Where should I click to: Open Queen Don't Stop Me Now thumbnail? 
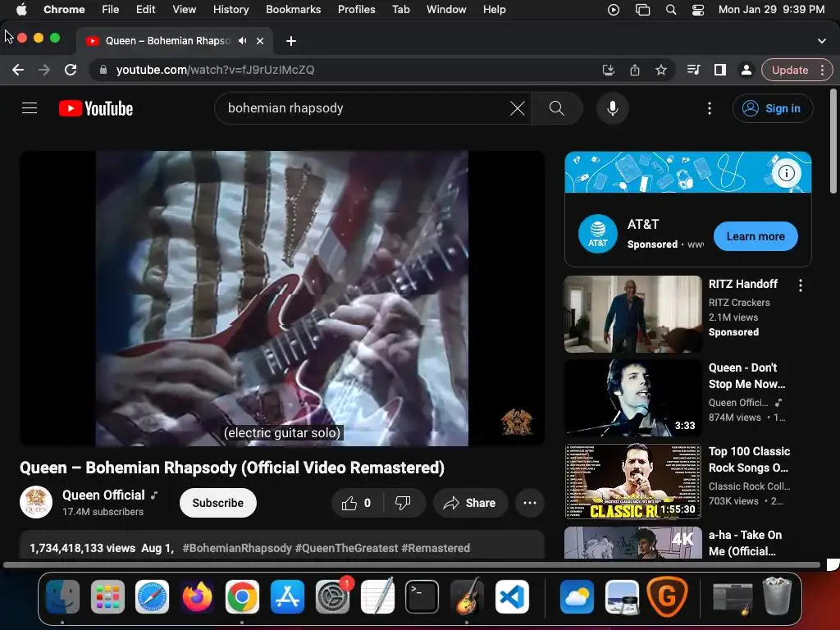pyautogui.click(x=633, y=398)
